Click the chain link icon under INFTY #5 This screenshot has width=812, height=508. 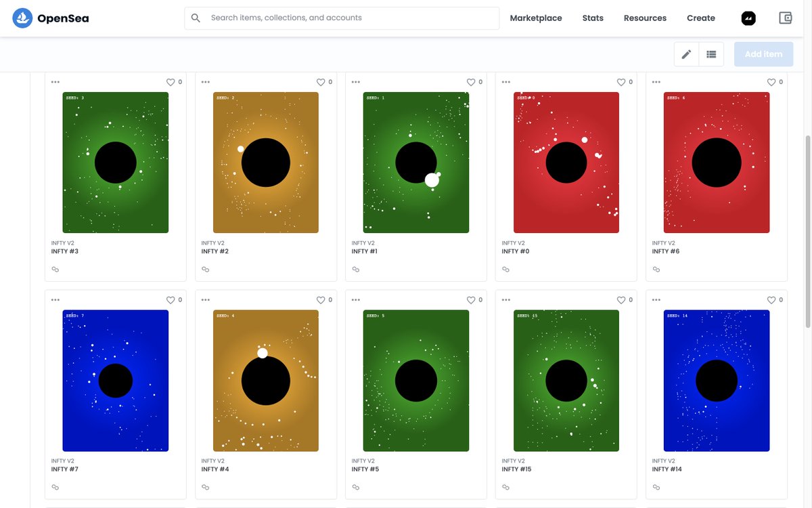356,487
